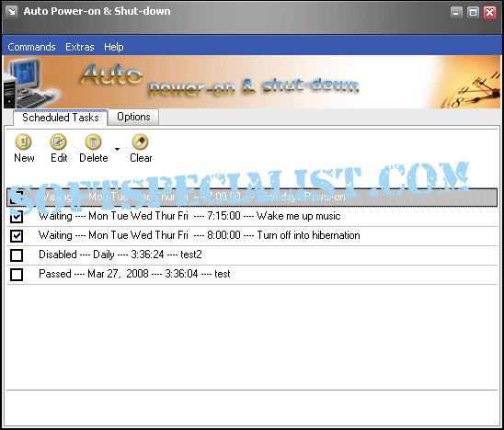Viewport: 504px width, 430px height.
Task: Maximize the Auto Power-on window
Action: pyautogui.click(x=473, y=13)
